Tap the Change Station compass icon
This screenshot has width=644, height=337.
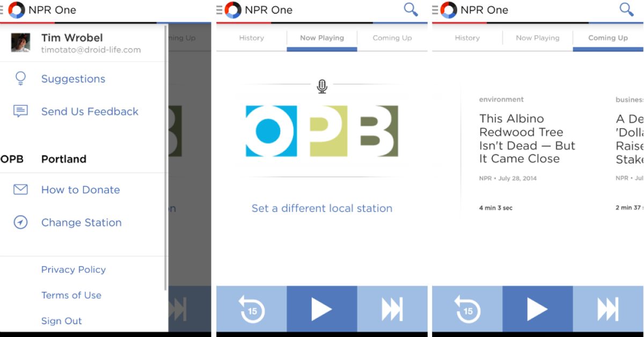click(x=20, y=222)
